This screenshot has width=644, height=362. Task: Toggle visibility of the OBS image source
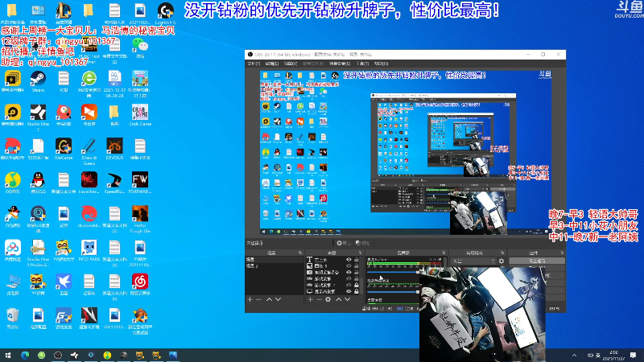349,266
